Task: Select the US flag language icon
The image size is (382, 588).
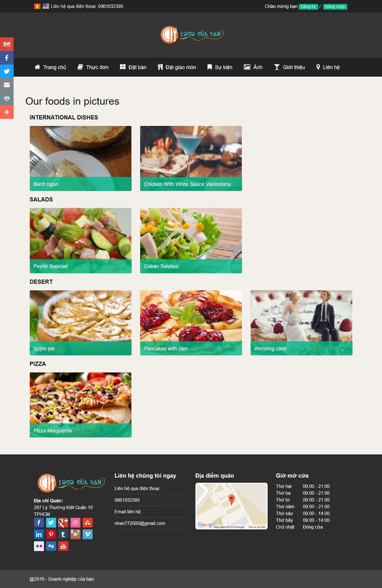Action: click(46, 6)
